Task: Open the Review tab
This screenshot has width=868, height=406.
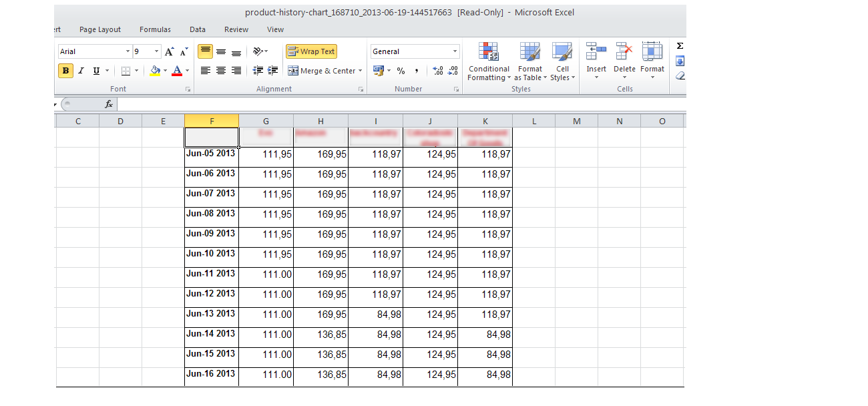Action: point(236,29)
